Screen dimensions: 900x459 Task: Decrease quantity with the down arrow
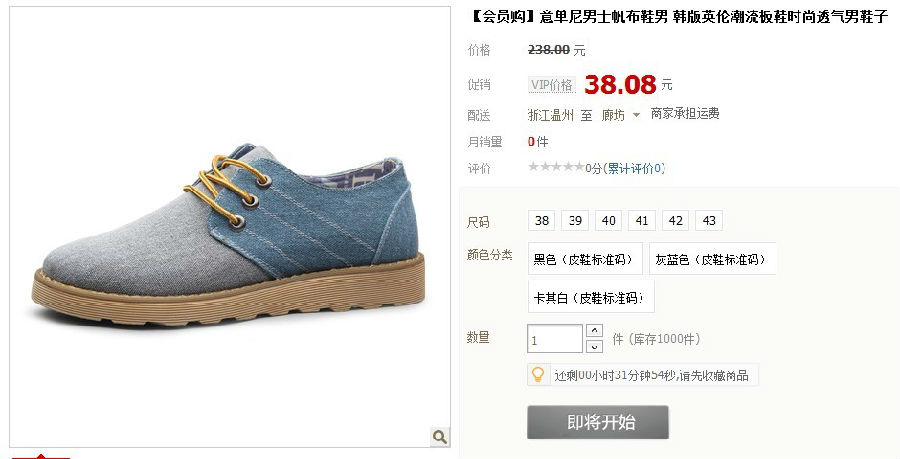tap(594, 346)
